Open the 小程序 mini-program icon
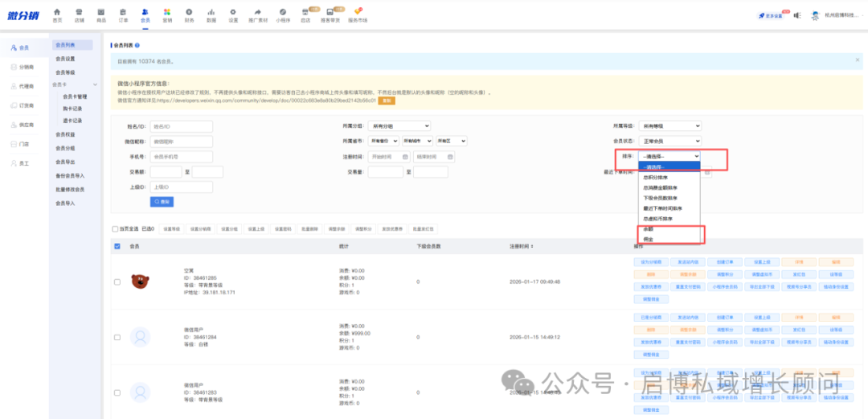868x419 pixels. tap(283, 12)
